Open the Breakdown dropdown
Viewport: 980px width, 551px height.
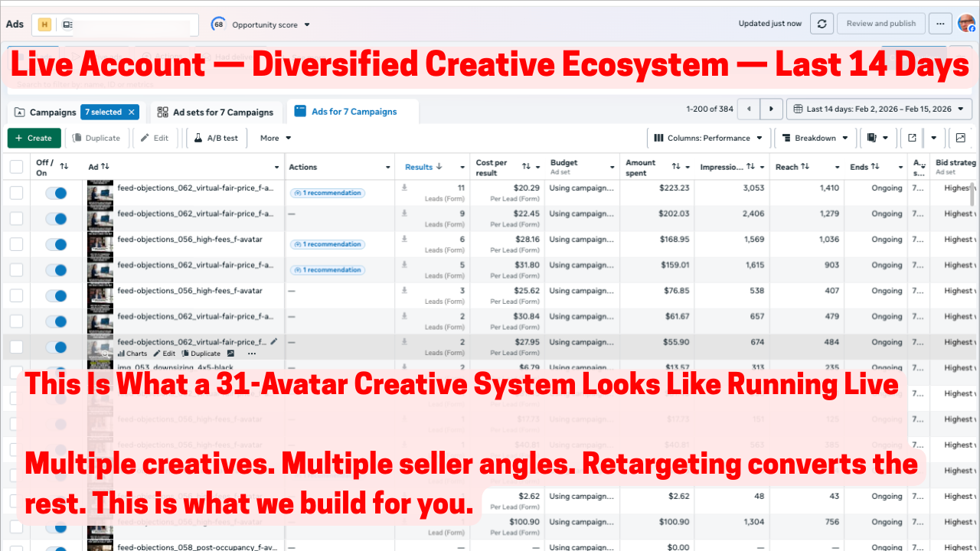[x=815, y=138]
